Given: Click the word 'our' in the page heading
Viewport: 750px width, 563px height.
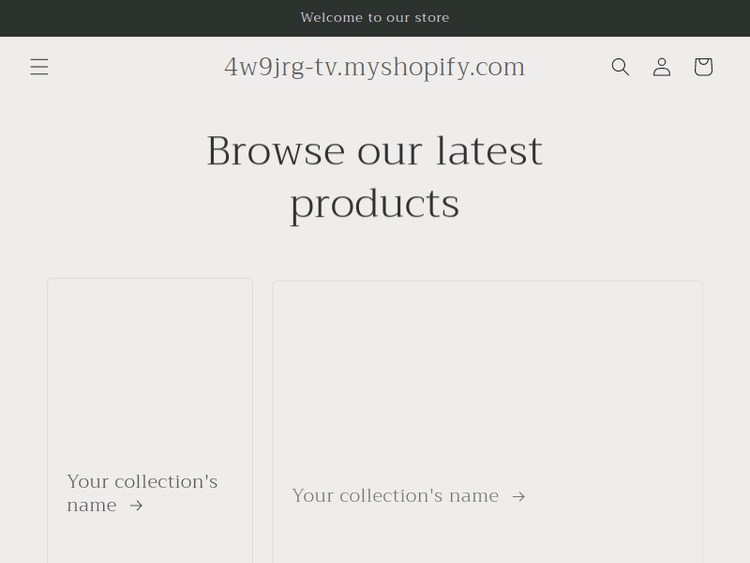Looking at the screenshot, I should (x=390, y=151).
